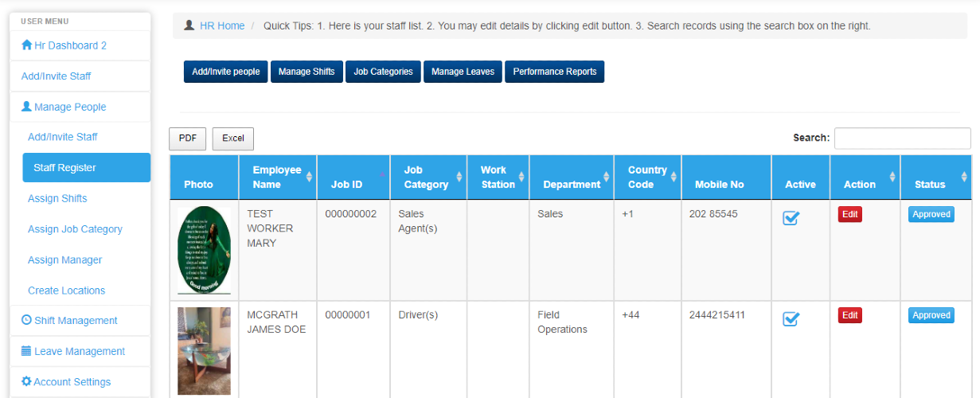Click the calendar icon beside Leave Management

point(26,351)
